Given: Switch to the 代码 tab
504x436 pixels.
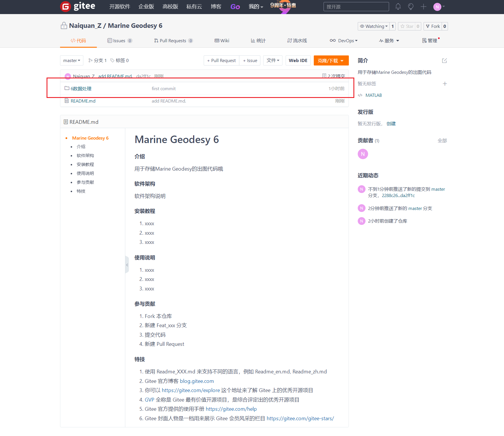Looking at the screenshot, I should pos(78,40).
